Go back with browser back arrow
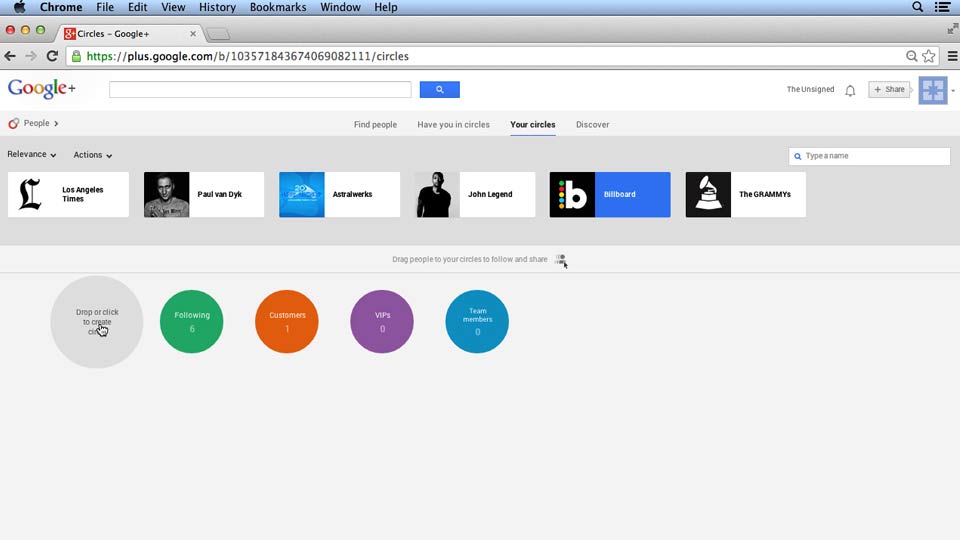 coord(10,56)
